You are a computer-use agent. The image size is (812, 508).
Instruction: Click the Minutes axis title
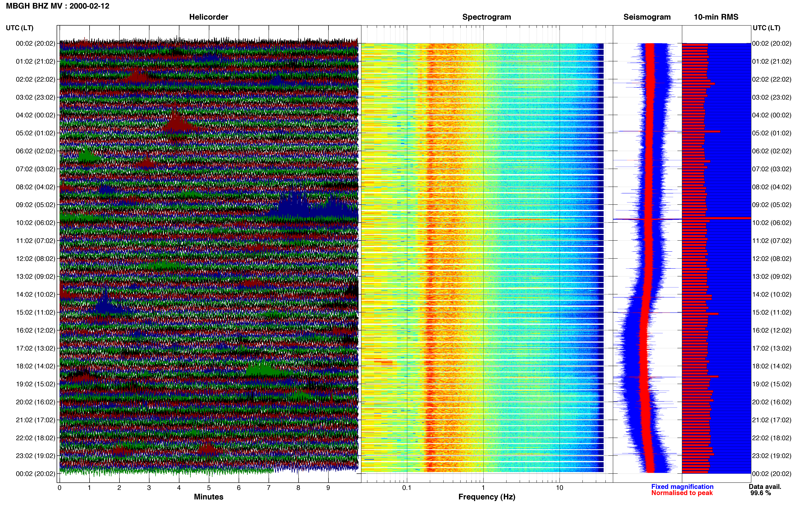click(x=209, y=497)
